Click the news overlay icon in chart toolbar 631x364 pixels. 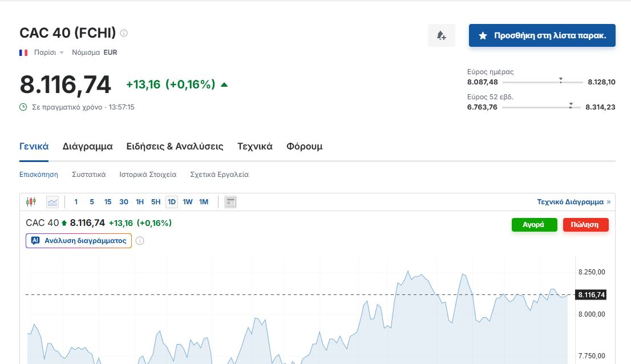pos(230,201)
